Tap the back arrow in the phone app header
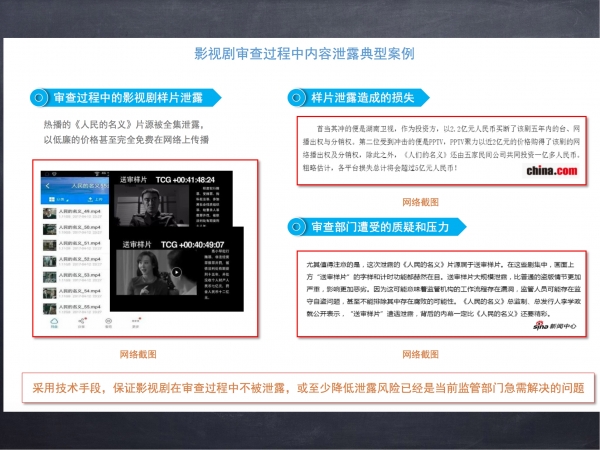600x450 pixels. click(48, 186)
